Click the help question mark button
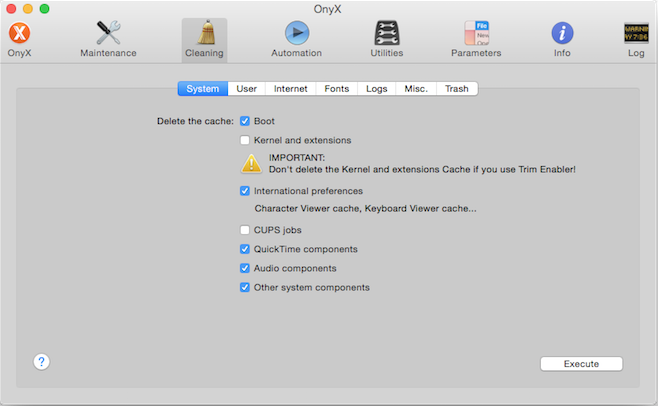 pos(42,362)
